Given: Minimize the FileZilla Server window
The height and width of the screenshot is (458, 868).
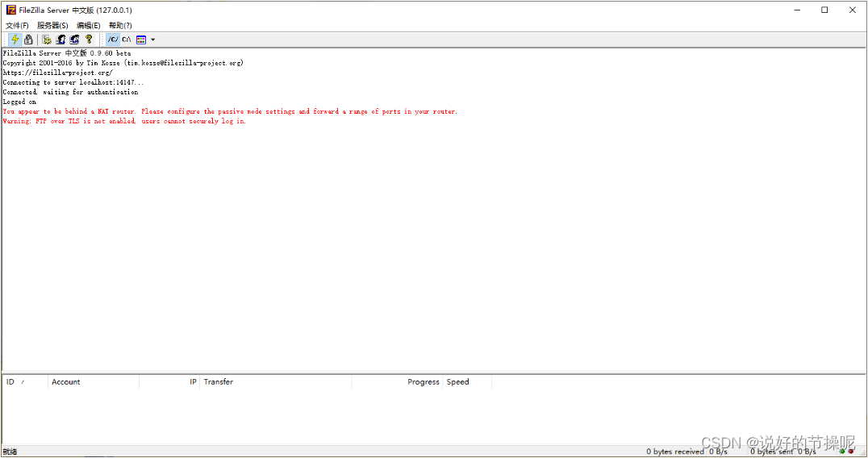Looking at the screenshot, I should (x=797, y=10).
